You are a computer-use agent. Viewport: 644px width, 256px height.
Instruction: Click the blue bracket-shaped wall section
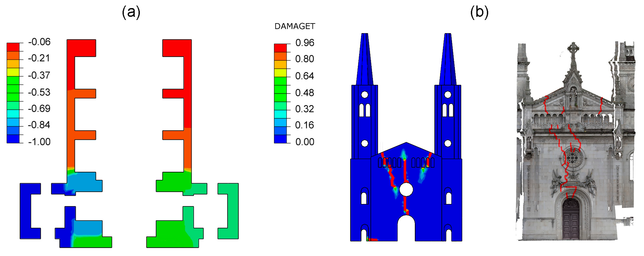[26, 211]
